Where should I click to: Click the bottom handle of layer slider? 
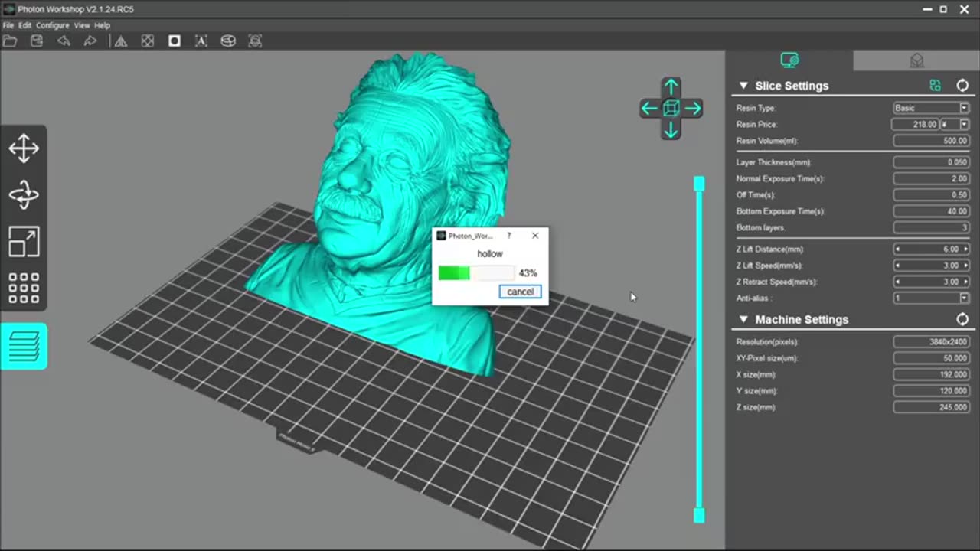click(699, 515)
